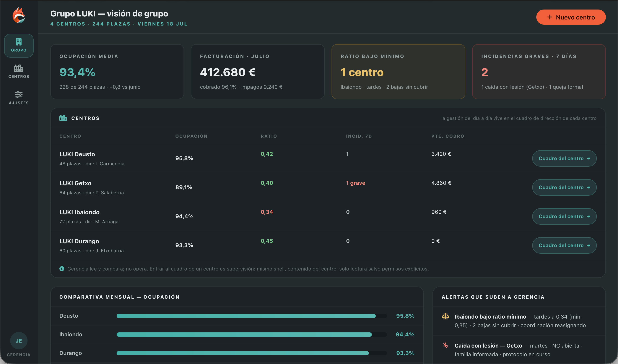Click the 412.680 € billing figure
The height and width of the screenshot is (364, 618).
[x=228, y=72]
